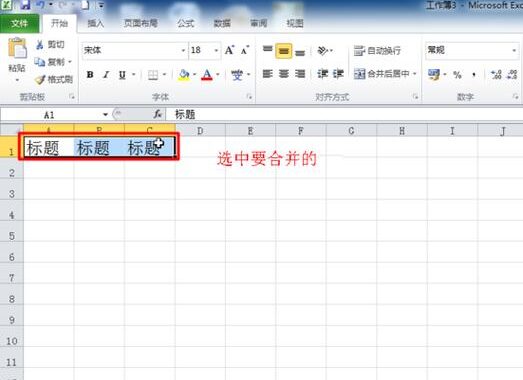
Task: Select column D header
Action: coord(200,130)
